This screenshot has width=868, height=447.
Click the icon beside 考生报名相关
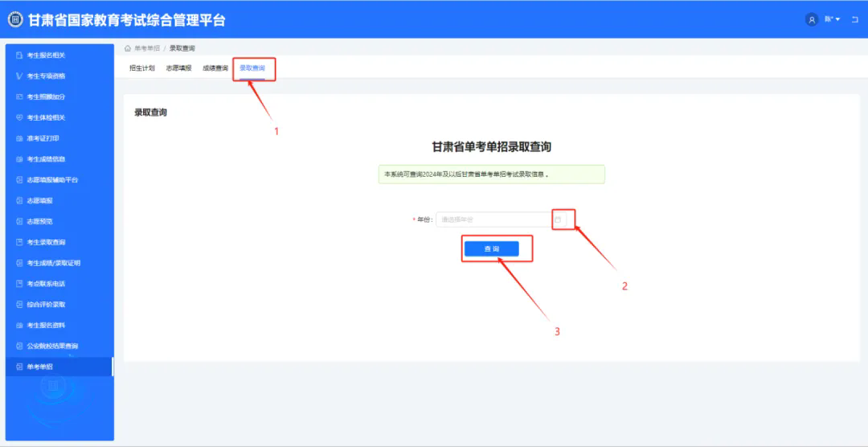[x=19, y=55]
